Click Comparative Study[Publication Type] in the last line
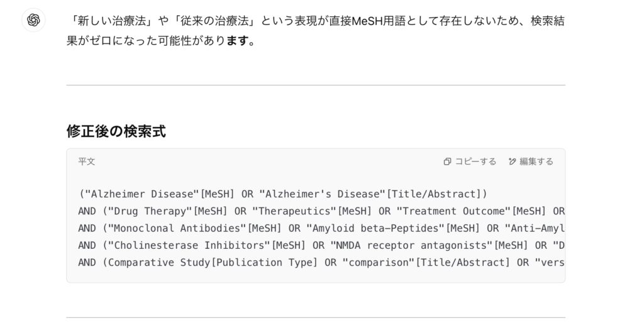 (213, 262)
